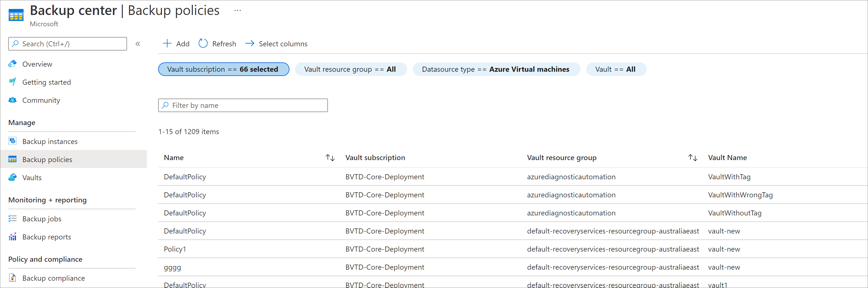This screenshot has height=288, width=868.
Task: Go to Vaults in the sidebar
Action: 32,178
